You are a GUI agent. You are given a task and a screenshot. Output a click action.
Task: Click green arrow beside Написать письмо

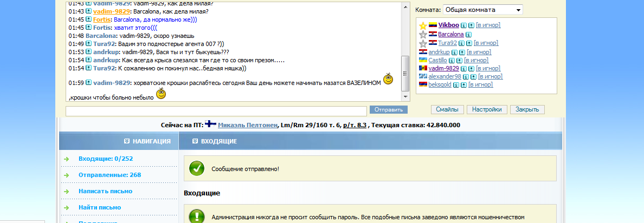tap(67, 191)
